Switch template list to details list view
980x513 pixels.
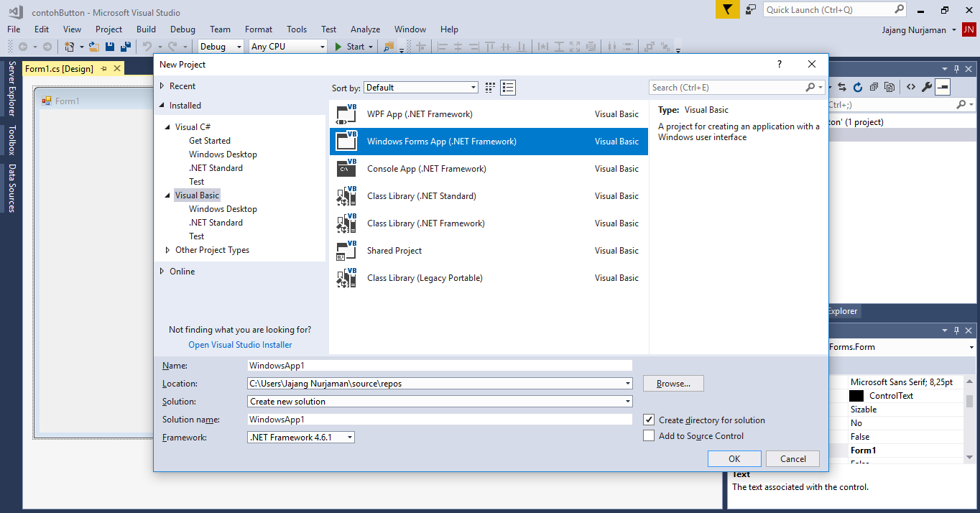[x=507, y=87]
